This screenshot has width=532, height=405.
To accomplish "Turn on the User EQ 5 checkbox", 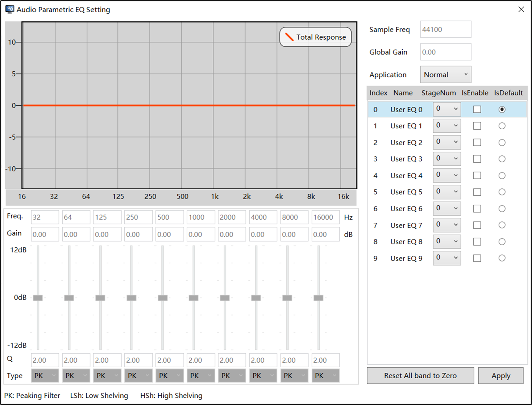I will pyautogui.click(x=477, y=192).
